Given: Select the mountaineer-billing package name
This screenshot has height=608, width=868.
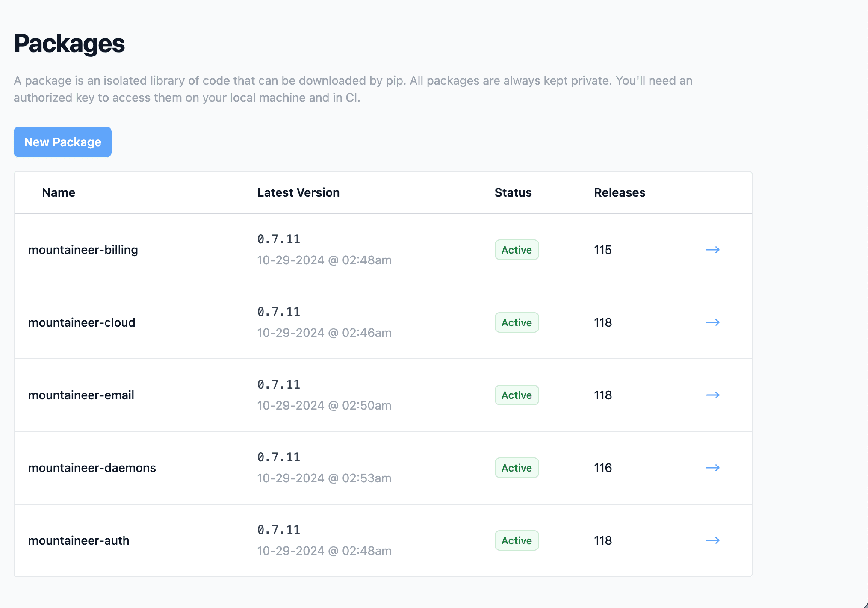Looking at the screenshot, I should coord(83,250).
